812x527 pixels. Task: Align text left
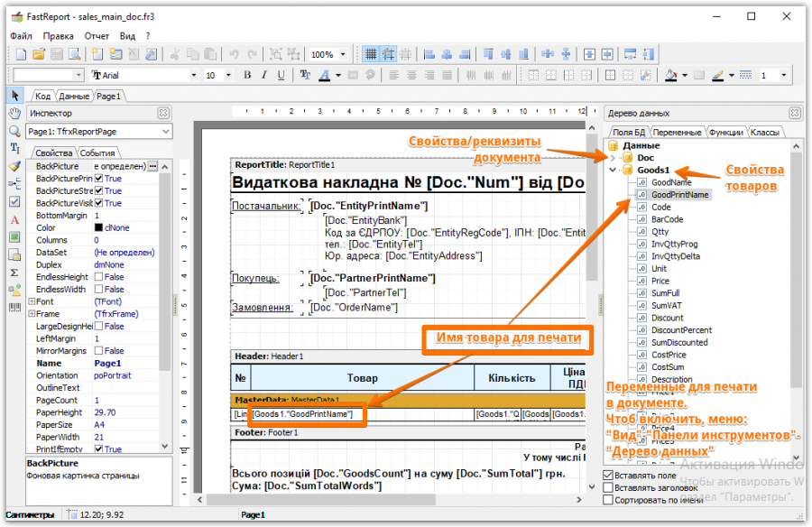394,75
